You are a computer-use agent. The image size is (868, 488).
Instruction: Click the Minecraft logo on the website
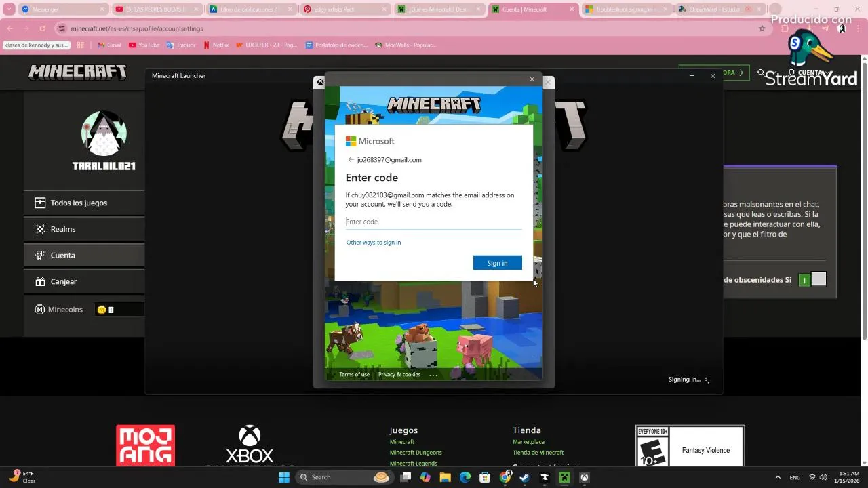[77, 72]
